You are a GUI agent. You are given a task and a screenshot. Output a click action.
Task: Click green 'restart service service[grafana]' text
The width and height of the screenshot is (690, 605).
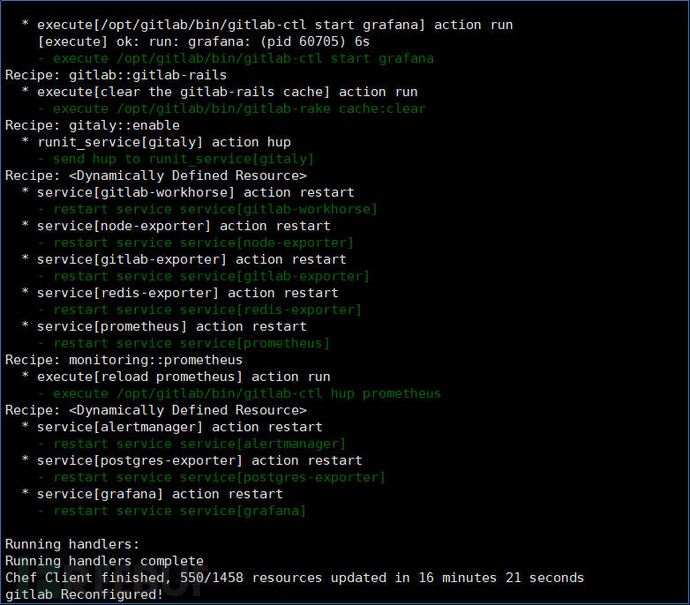point(180,511)
